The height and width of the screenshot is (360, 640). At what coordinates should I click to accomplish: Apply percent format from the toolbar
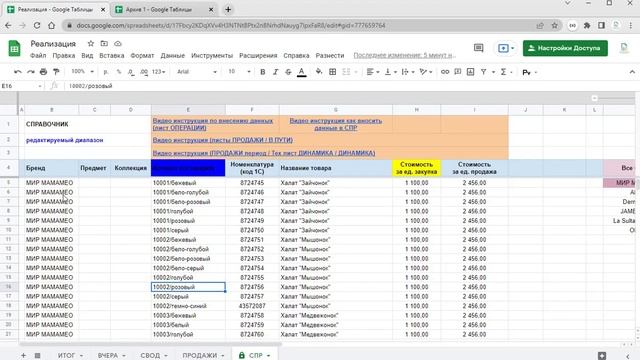click(x=119, y=72)
